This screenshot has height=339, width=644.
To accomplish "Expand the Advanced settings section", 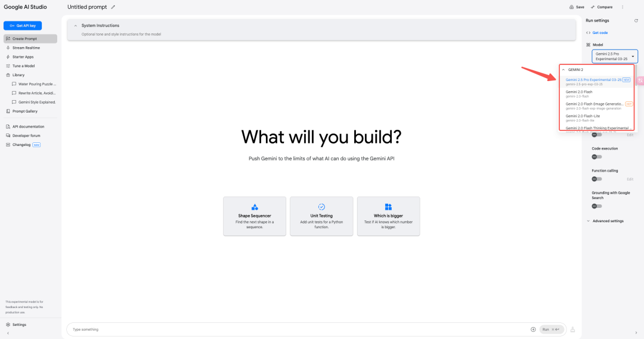I will pyautogui.click(x=605, y=221).
